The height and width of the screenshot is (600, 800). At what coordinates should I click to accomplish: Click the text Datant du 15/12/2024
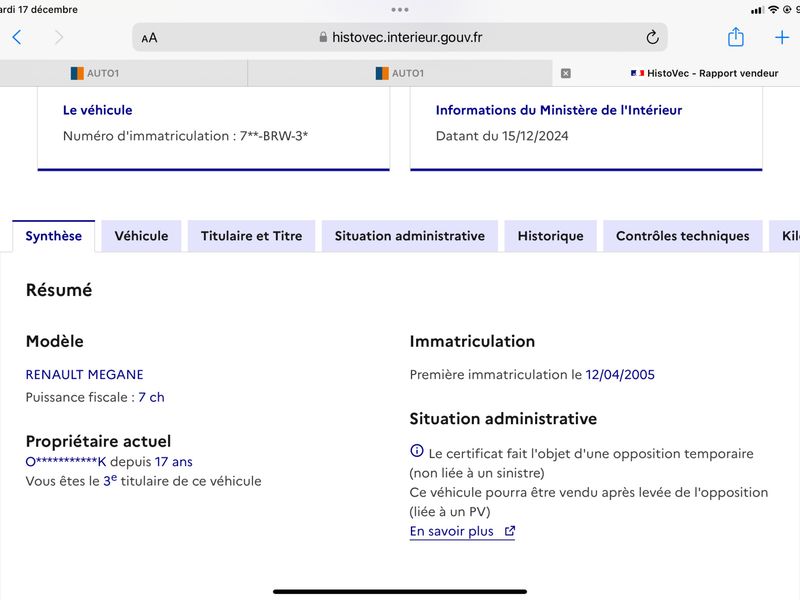[x=502, y=136]
